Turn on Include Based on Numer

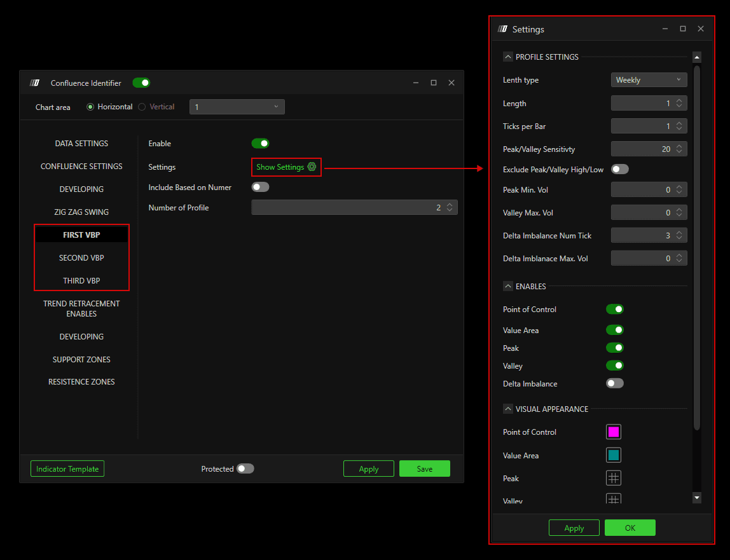(x=260, y=187)
